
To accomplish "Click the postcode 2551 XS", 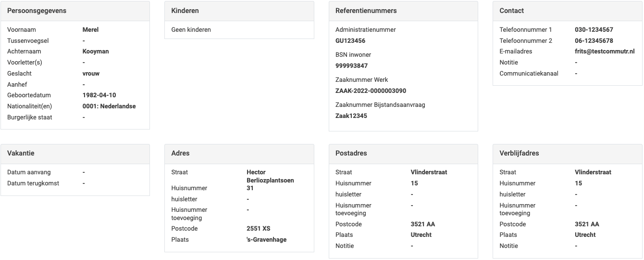I will 258,229.
